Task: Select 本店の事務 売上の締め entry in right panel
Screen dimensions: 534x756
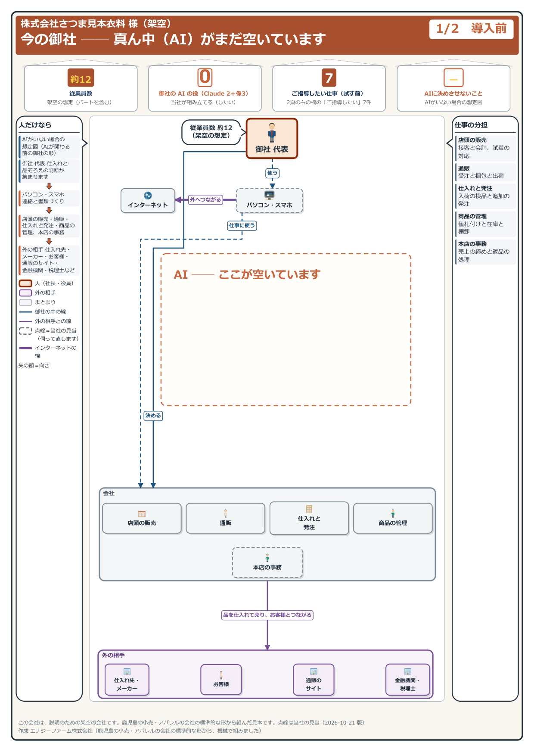Action: (485, 252)
